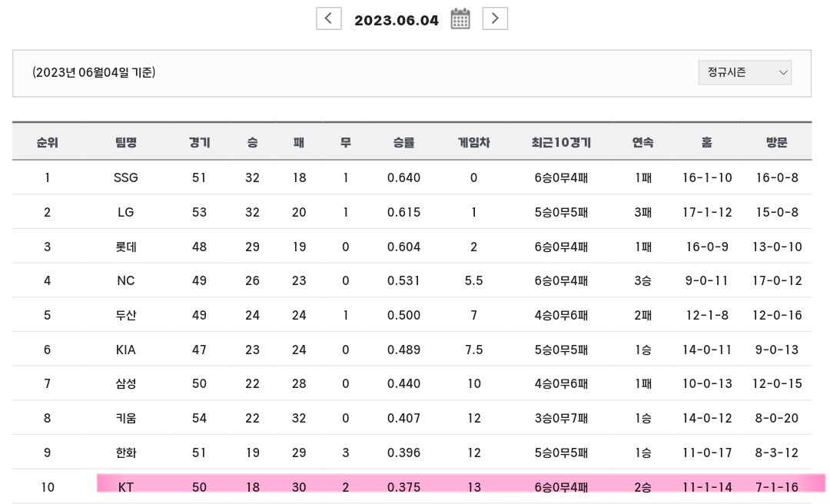Viewport: 830px width, 504px height.
Task: Click NC's games behind value 5.5
Action: click(473, 280)
